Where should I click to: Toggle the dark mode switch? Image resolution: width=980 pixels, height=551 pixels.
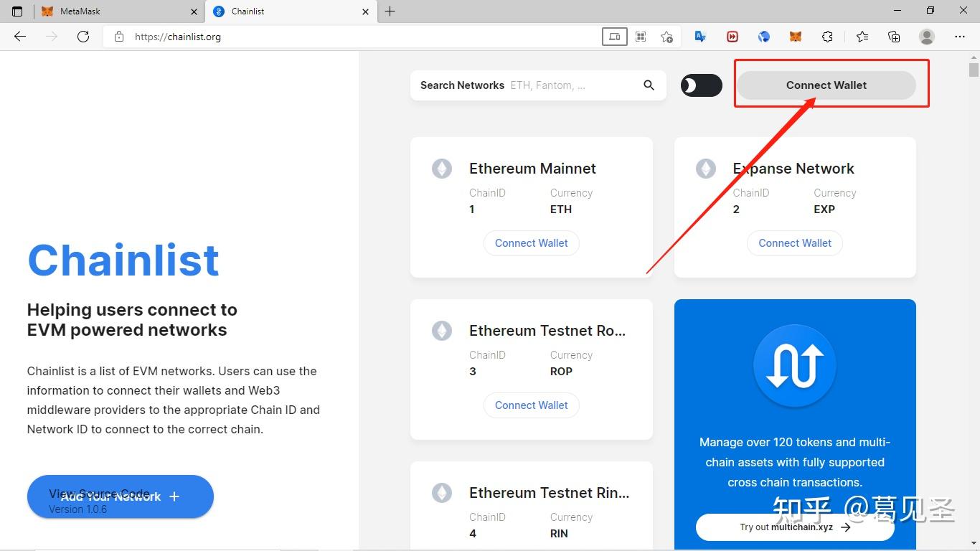point(702,85)
